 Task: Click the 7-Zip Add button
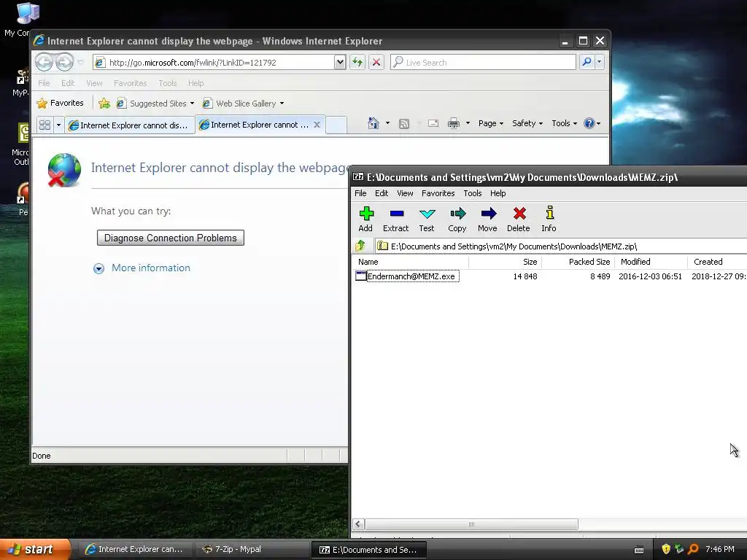point(366,219)
